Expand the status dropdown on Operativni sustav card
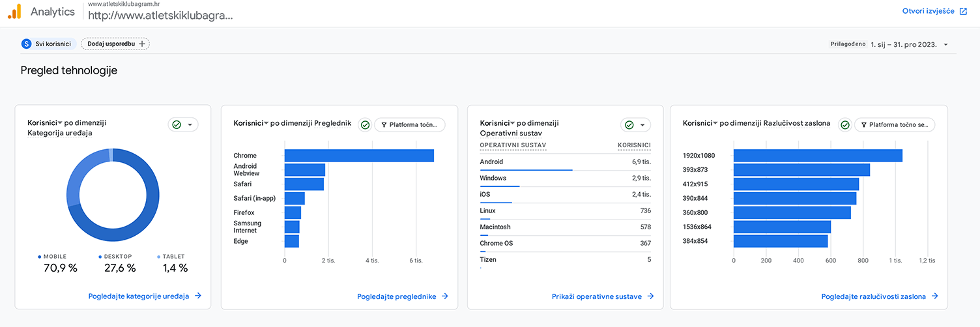This screenshot has width=980, height=327. coord(642,124)
